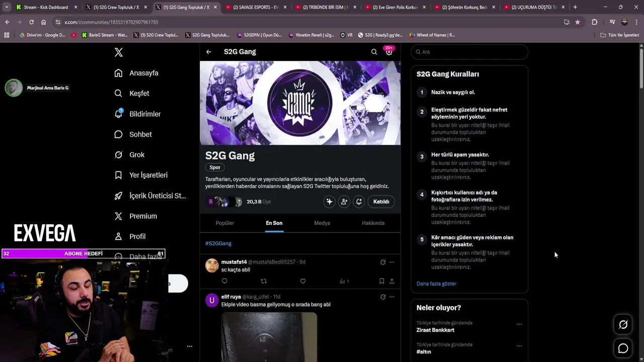Open mustafa14's profile avatar

coord(212,265)
